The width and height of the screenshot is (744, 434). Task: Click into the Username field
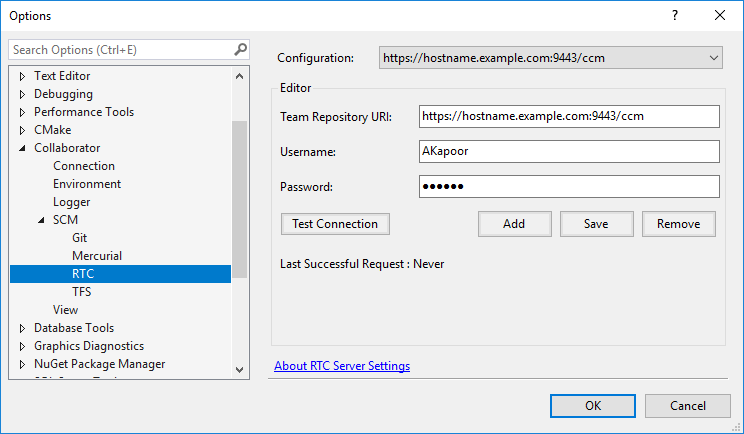pyautogui.click(x=569, y=152)
